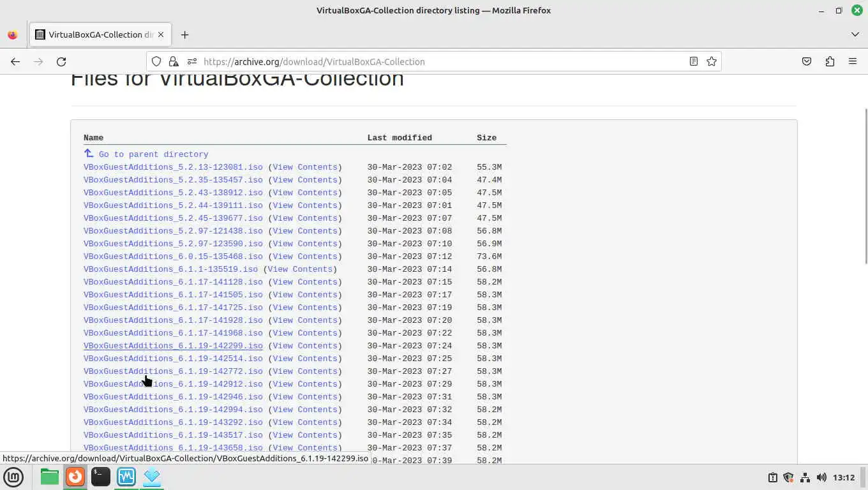The height and width of the screenshot is (490, 868).
Task: Open the Save to Pocket button
Action: (807, 61)
